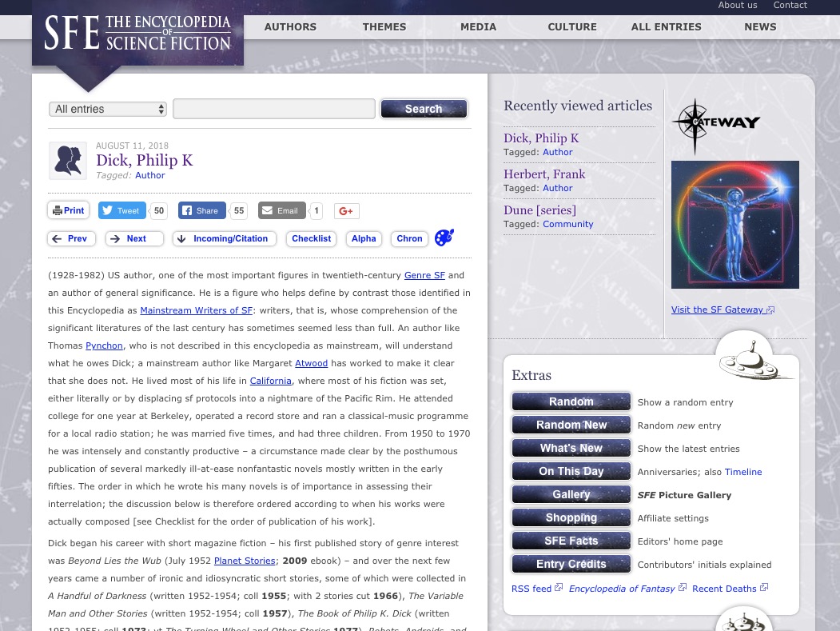Image resolution: width=840 pixels, height=631 pixels.
Task: Visit the SF Gateway link
Action: coord(723,310)
